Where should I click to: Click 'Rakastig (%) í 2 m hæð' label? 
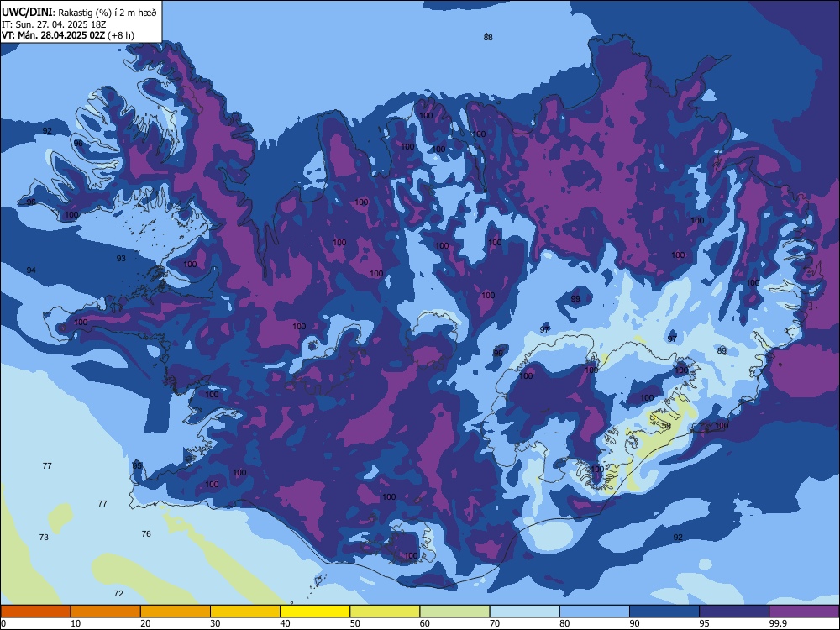108,13
